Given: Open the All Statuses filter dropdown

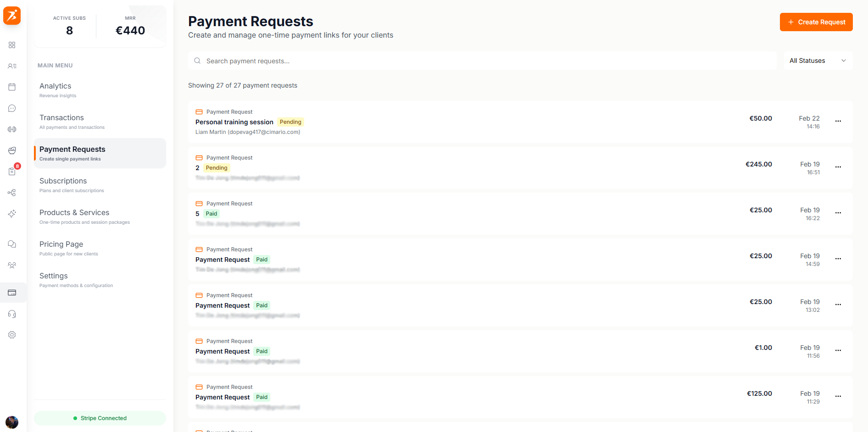Looking at the screenshot, I should [818, 61].
